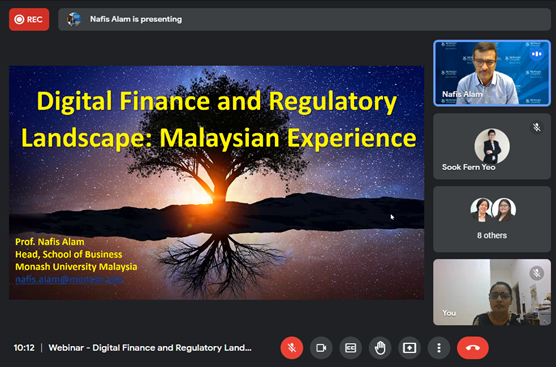Select Sook Fern Yeo participant tile
Viewport: 556px width, 367px height.
pyautogui.click(x=492, y=146)
